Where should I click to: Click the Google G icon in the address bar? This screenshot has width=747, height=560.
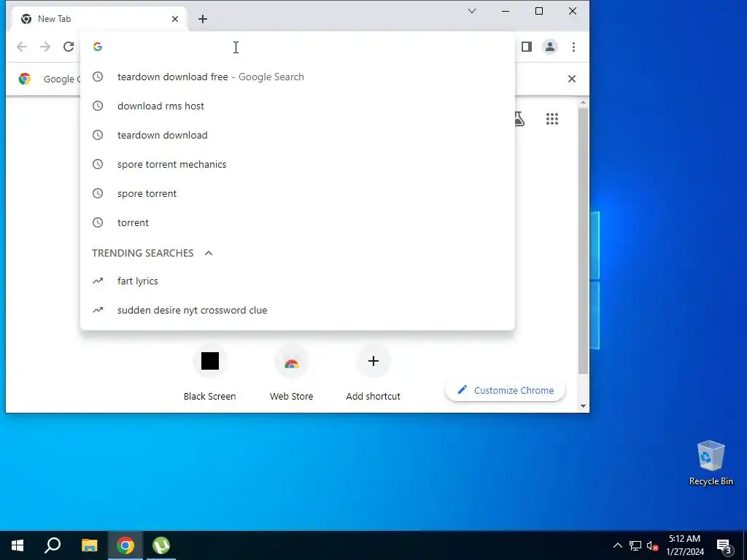tap(98, 47)
